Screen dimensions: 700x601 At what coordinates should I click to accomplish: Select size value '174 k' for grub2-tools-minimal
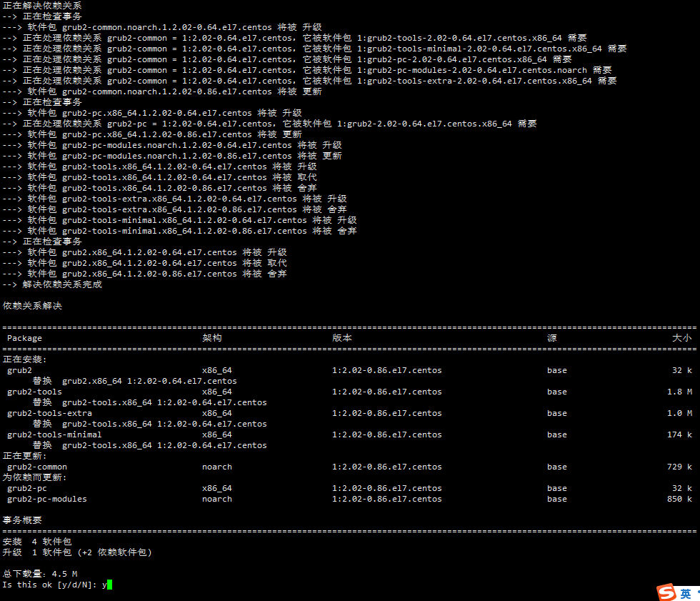point(679,434)
